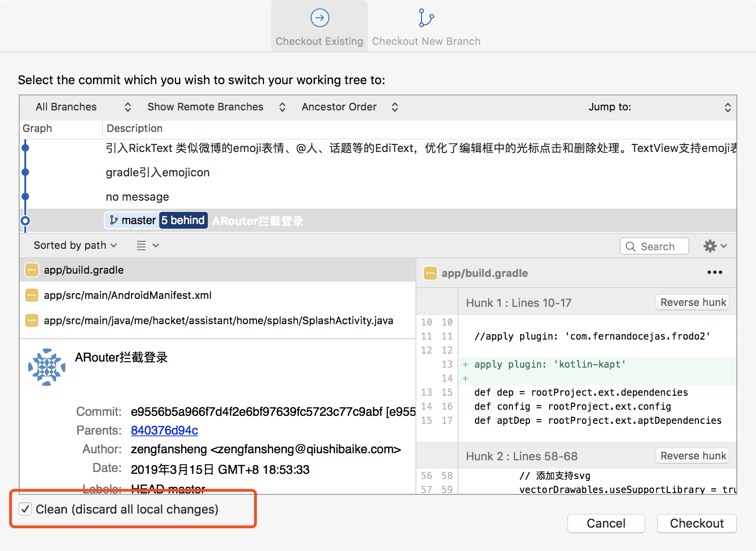Open parent commit 840376d94c link
Image resolution: width=756 pixels, height=551 pixels.
pos(164,430)
